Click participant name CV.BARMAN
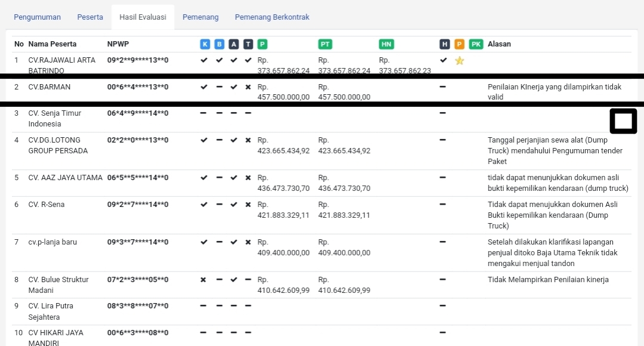This screenshot has width=644, height=346. pyautogui.click(x=49, y=87)
